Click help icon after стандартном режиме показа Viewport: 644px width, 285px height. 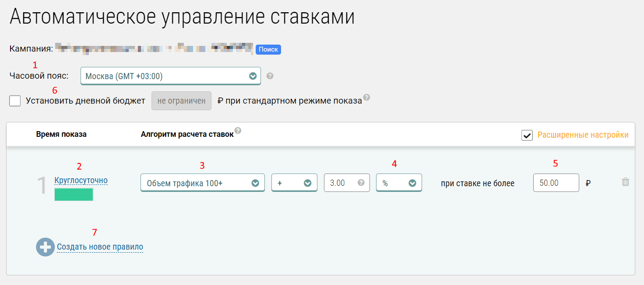click(x=366, y=97)
